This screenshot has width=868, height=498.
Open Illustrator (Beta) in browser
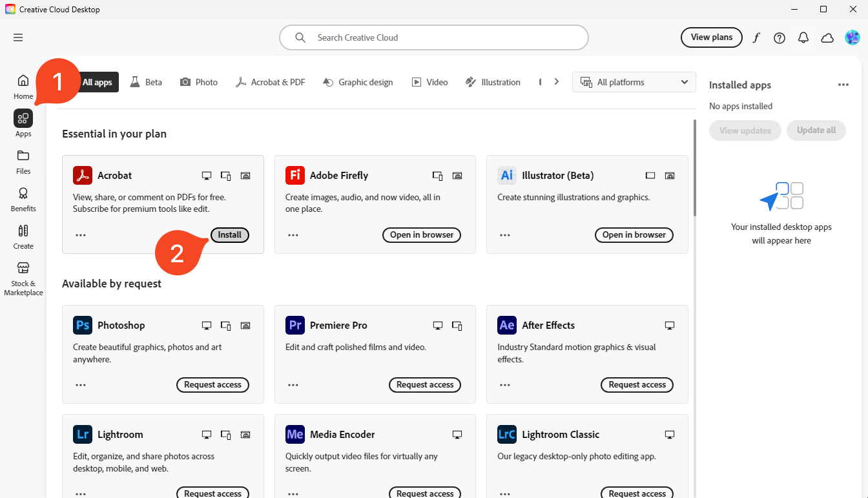point(634,235)
